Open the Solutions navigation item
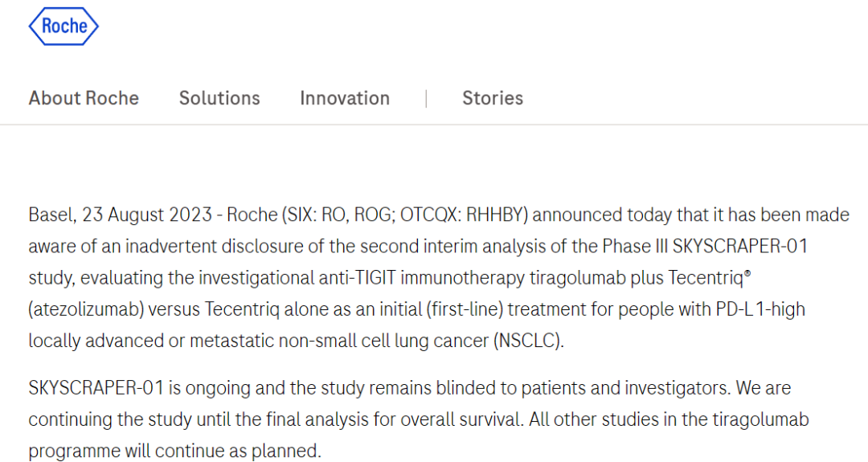868x462 pixels. (219, 98)
